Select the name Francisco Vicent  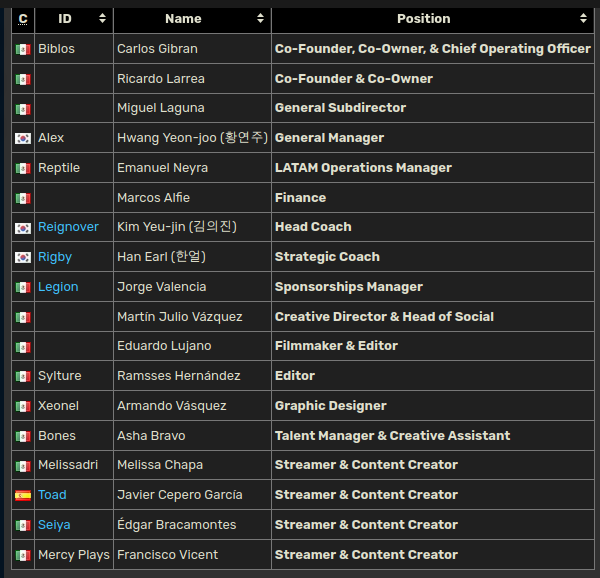click(x=168, y=555)
